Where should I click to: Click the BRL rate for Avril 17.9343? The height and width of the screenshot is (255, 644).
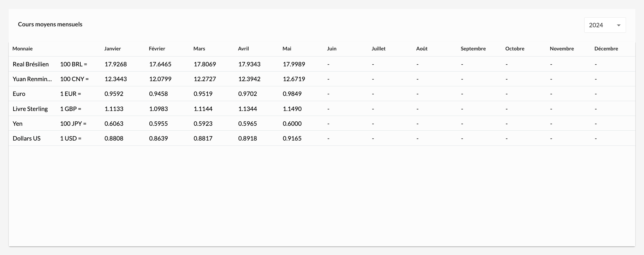[x=249, y=64]
